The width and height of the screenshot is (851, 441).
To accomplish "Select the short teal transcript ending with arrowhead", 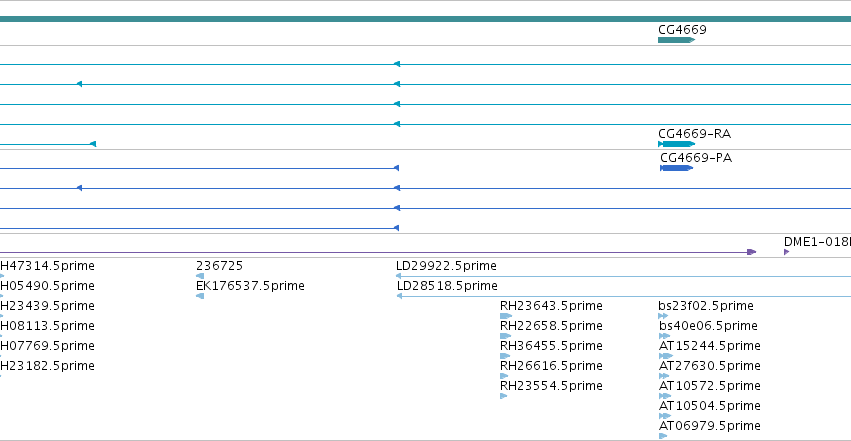I will tap(48, 144).
